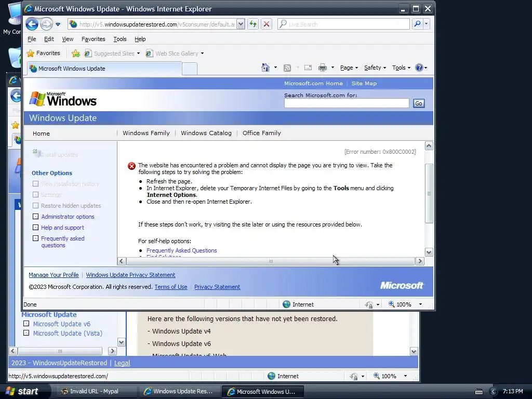Toggle the Settings option box
532x399 pixels.
(x=36, y=194)
